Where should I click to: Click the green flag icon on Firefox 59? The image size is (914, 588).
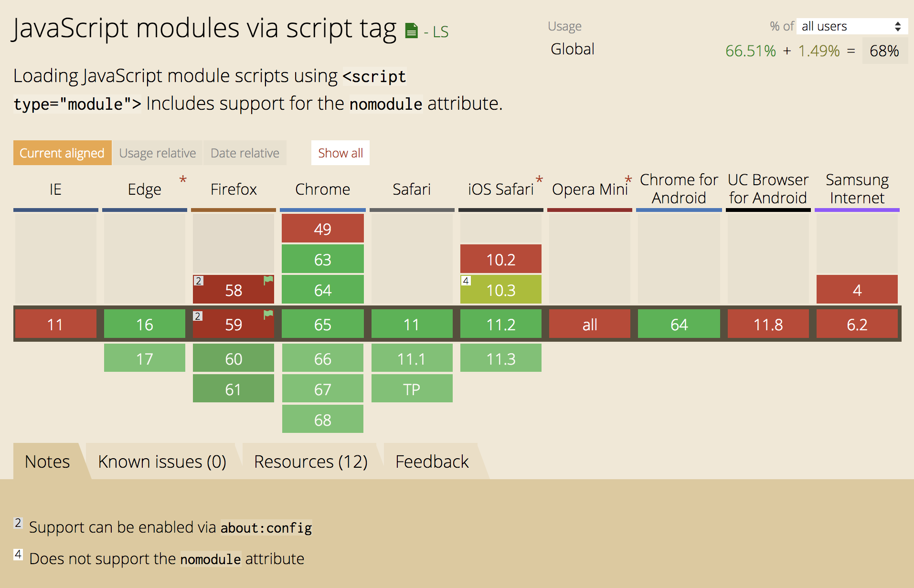tap(268, 315)
